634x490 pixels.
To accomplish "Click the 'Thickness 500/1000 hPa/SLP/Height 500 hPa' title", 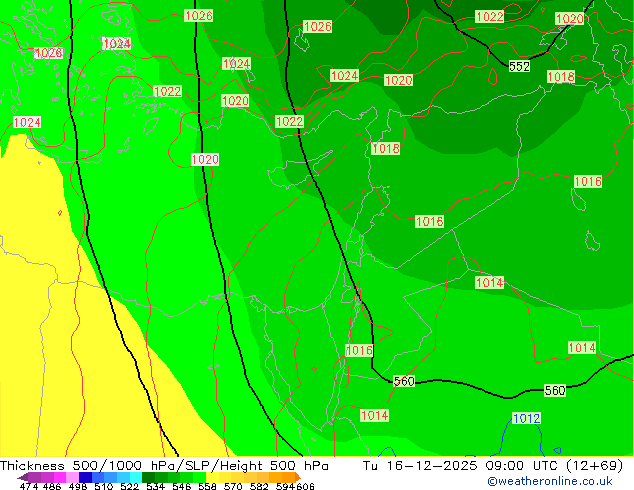I will click(164, 466).
